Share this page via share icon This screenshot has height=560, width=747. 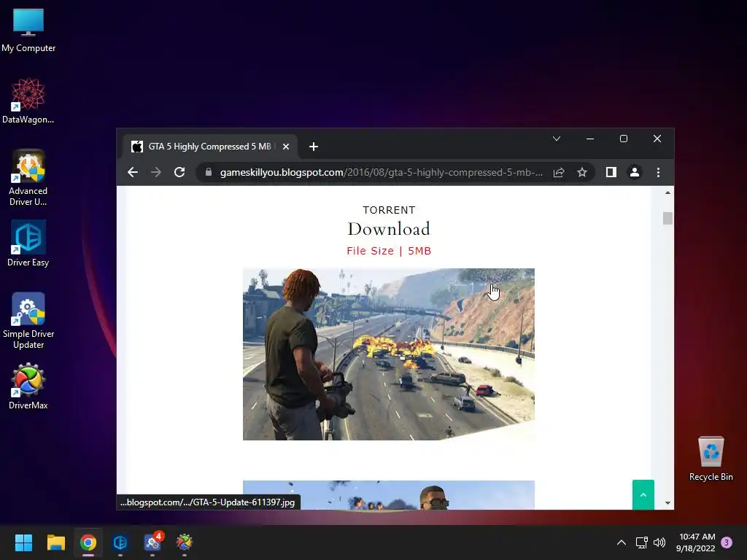pos(559,172)
